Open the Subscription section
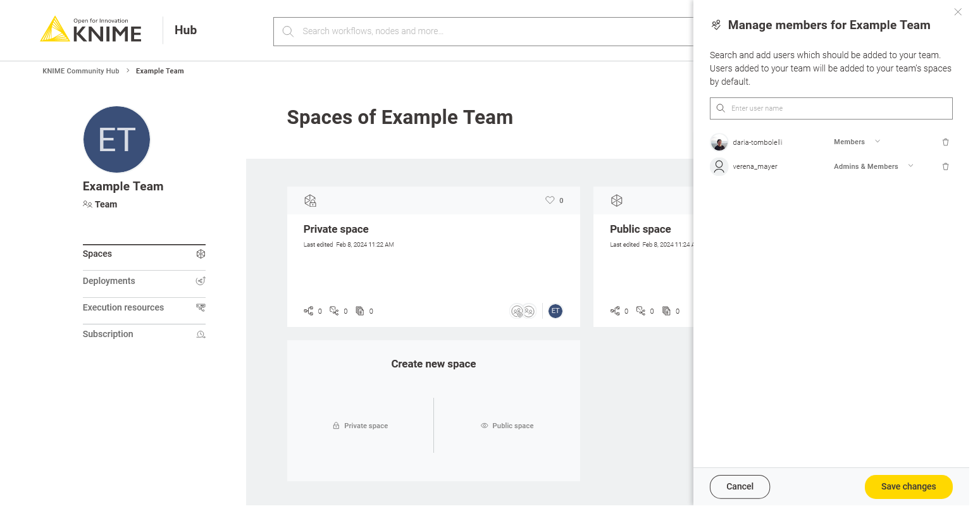The image size is (980, 511). 144,334
